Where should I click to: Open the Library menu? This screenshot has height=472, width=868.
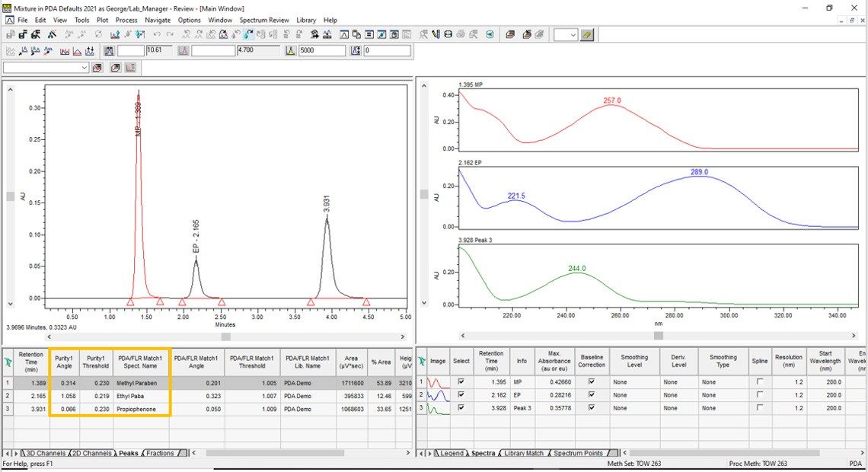click(306, 20)
